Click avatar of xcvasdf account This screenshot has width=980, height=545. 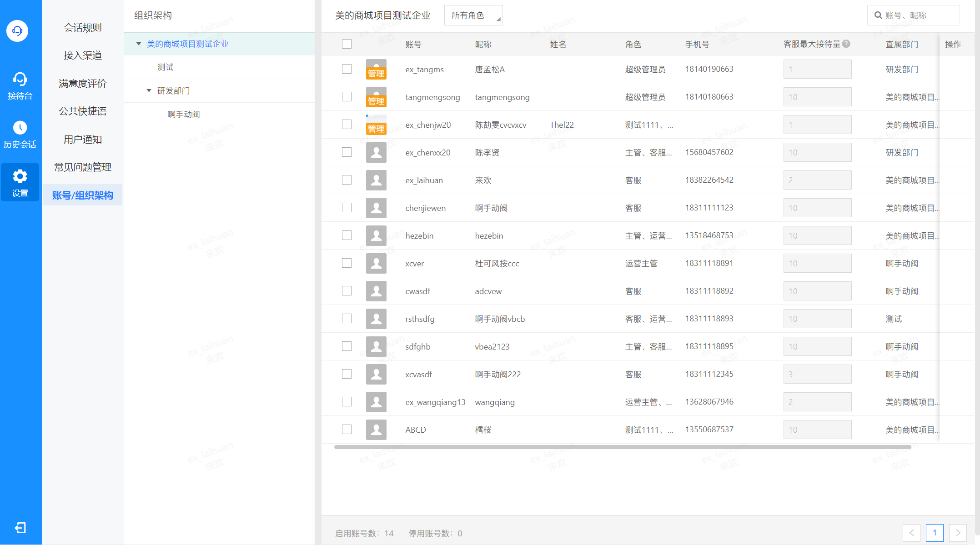376,375
